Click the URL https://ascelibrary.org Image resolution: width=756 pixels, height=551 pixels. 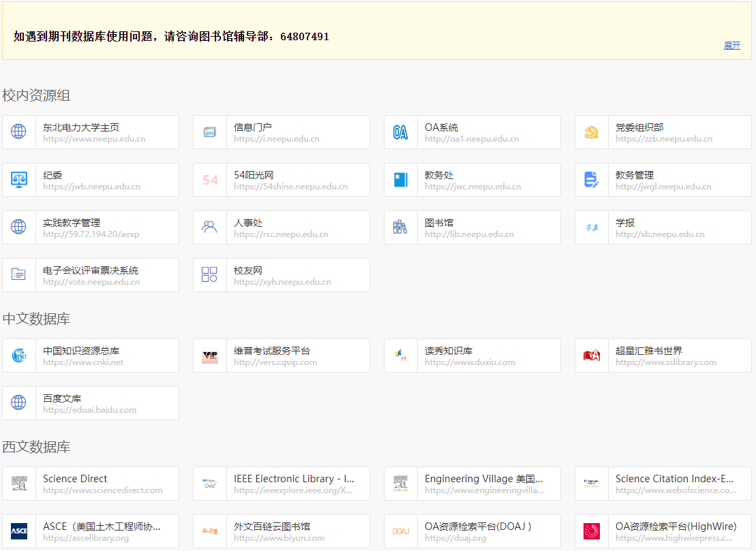coord(86,538)
